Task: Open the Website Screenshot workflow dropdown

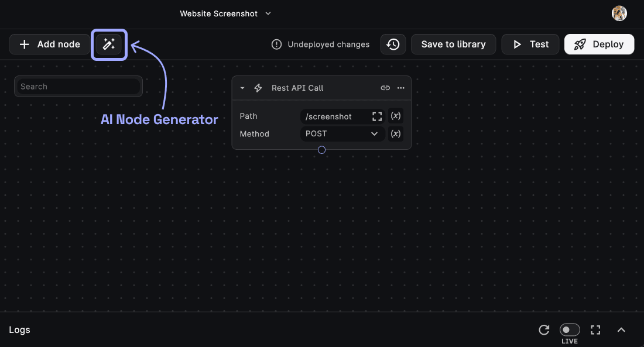Action: pos(268,13)
